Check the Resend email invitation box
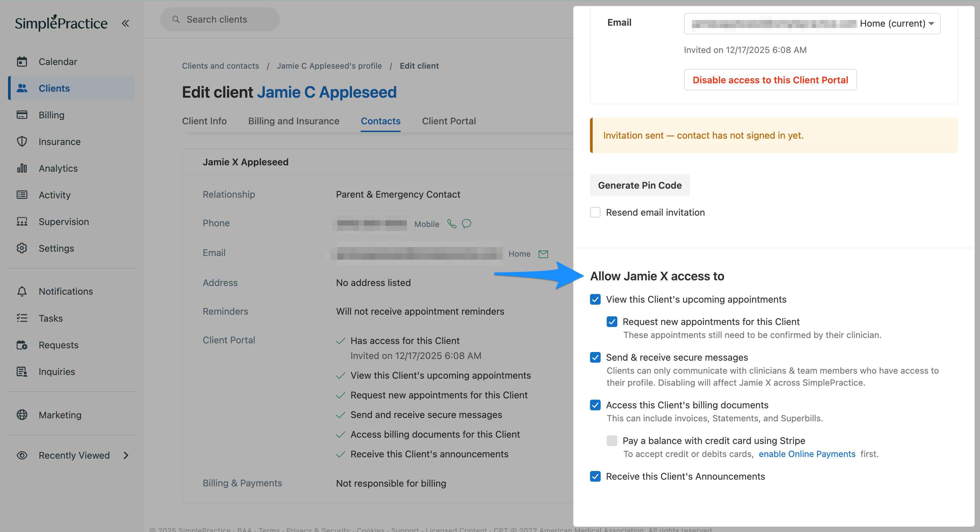Image resolution: width=980 pixels, height=532 pixels. click(x=595, y=212)
